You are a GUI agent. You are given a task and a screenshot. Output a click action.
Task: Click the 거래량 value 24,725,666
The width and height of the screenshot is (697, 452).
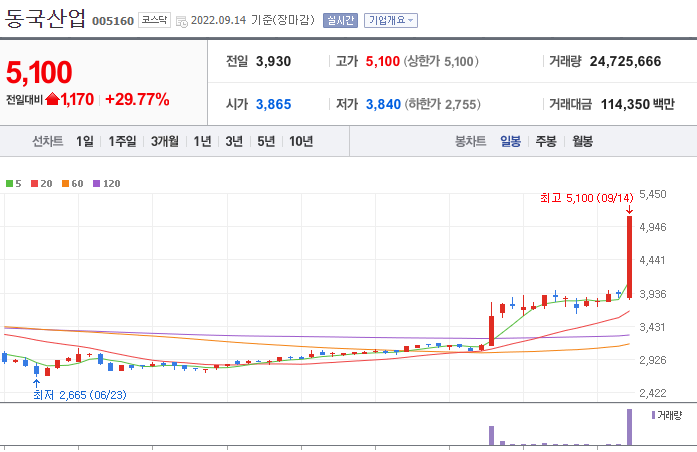pos(625,61)
